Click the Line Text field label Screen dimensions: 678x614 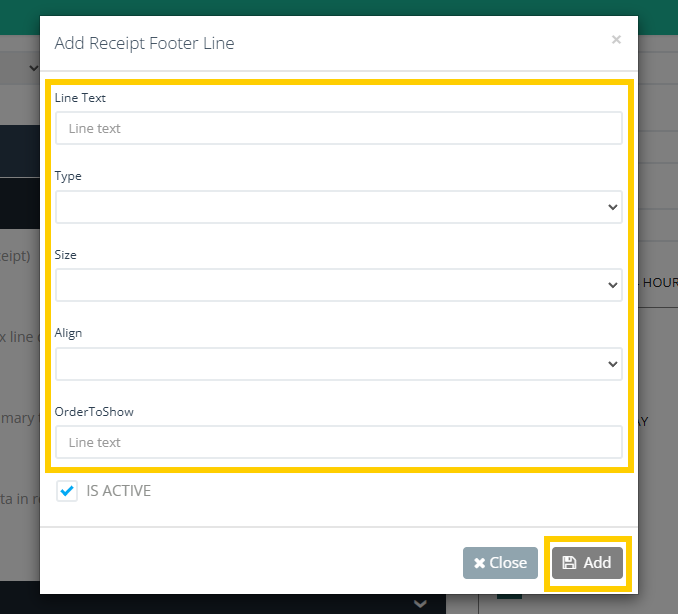click(80, 98)
